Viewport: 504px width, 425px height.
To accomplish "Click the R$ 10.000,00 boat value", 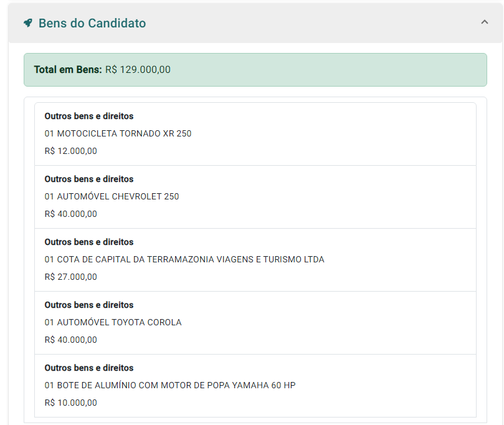I will [x=71, y=403].
